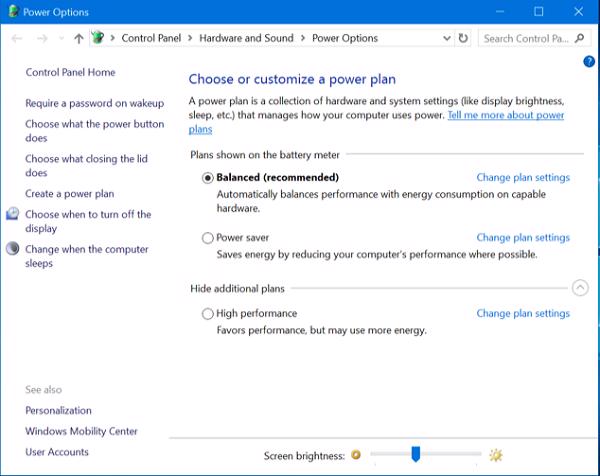600x476 pixels.
Task: Open Change plan settings for Balanced
Action: [x=523, y=178]
